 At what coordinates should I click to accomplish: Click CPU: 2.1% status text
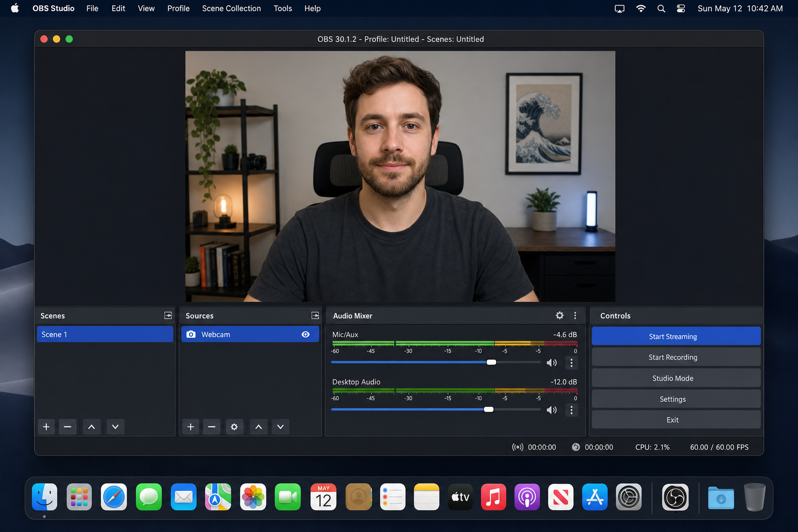653,447
